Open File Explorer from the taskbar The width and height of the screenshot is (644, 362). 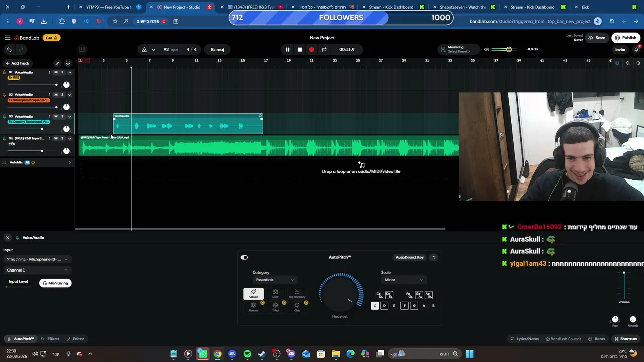pos(336,354)
